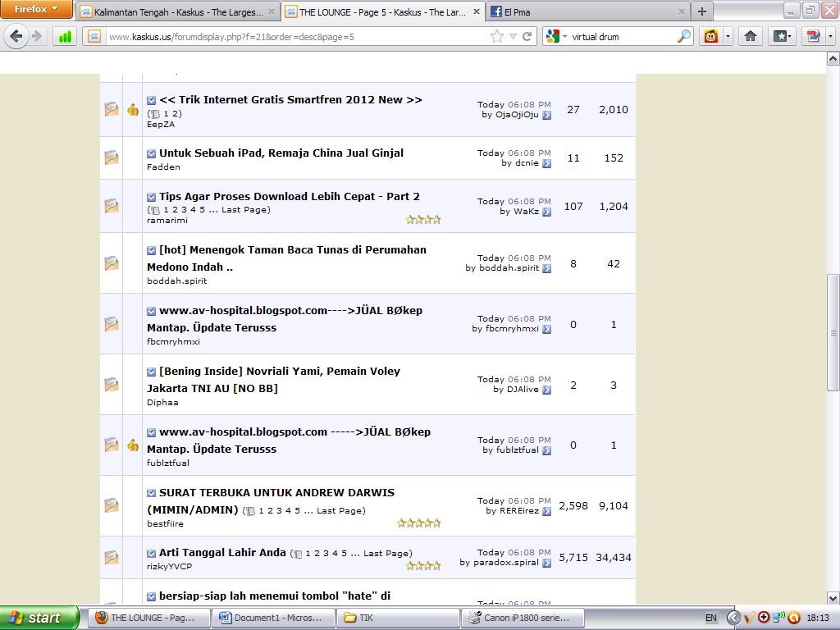Select THE LOUNGE - Page 5 tab
This screenshot has height=630, width=840.
pos(382,11)
